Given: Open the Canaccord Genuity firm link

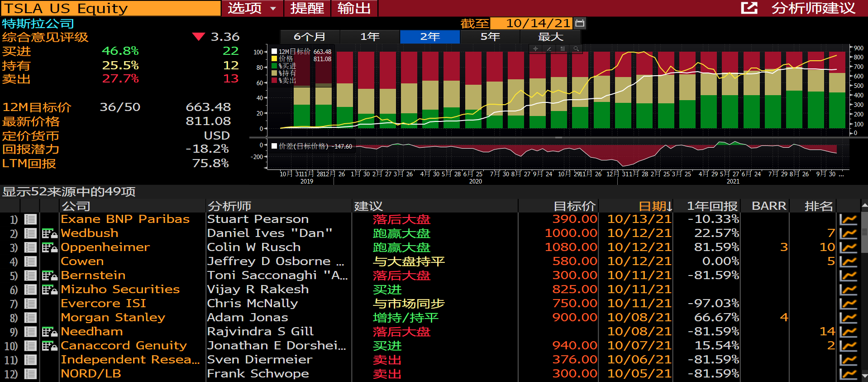Looking at the screenshot, I should point(124,346).
